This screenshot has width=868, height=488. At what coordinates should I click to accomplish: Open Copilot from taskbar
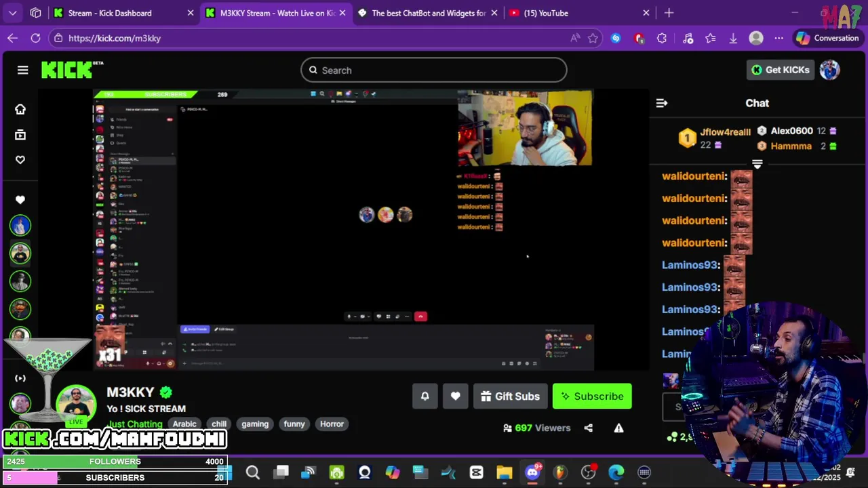(393, 472)
